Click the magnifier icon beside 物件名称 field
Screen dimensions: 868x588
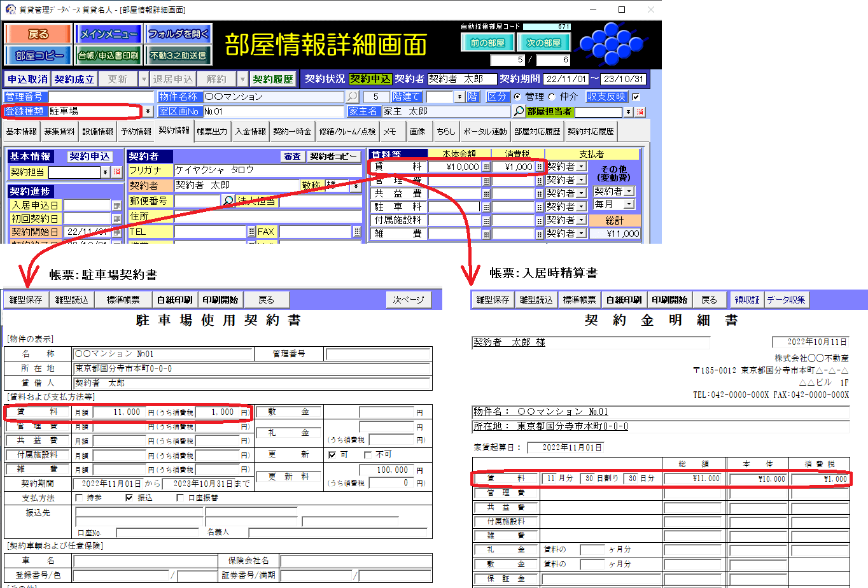point(352,97)
